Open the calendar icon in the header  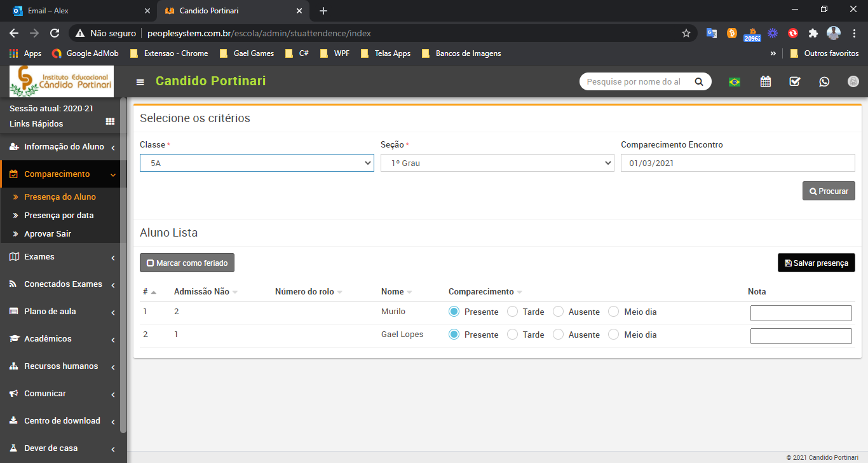coord(765,81)
